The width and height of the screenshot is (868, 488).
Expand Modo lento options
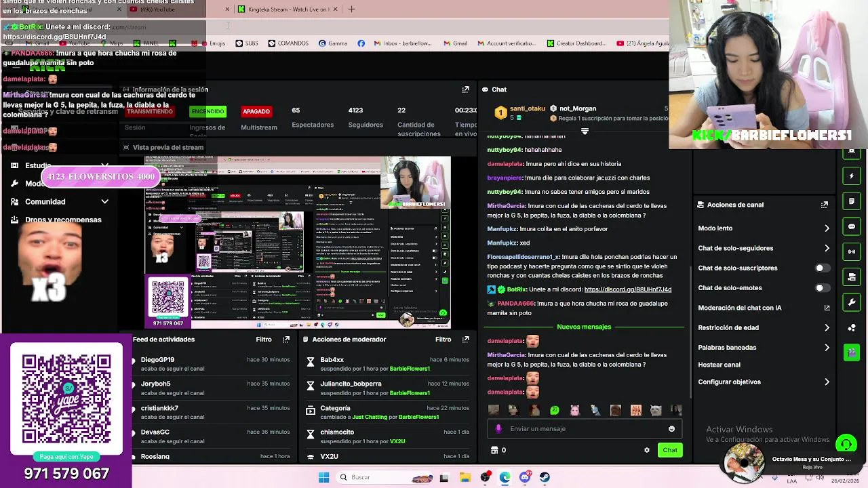pyautogui.click(x=827, y=228)
